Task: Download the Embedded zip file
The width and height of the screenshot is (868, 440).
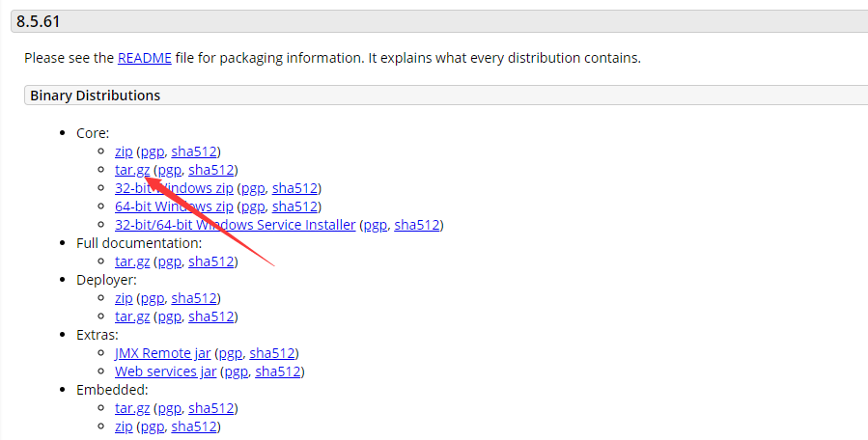Action: coord(124,426)
